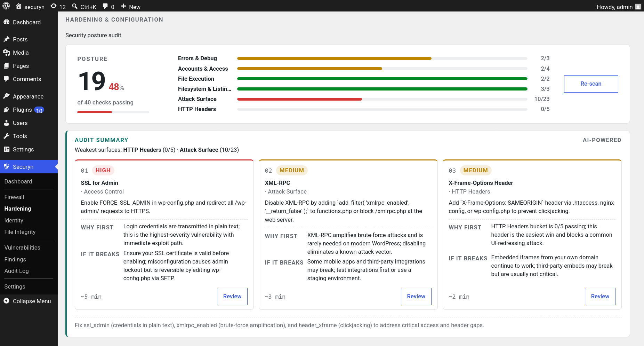
Task: Open File Integrity submenu item
Action: (20, 232)
